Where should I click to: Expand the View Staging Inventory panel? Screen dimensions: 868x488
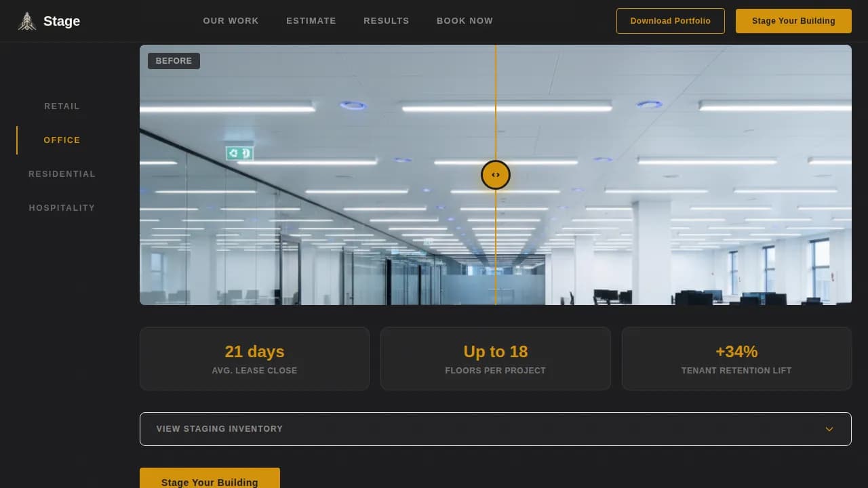pyautogui.click(x=475, y=429)
